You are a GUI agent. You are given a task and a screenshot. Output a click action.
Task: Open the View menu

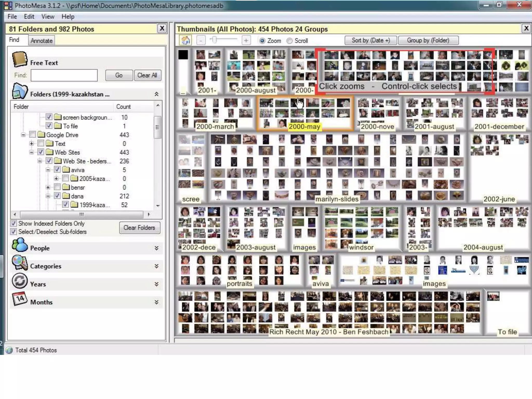coord(48,17)
